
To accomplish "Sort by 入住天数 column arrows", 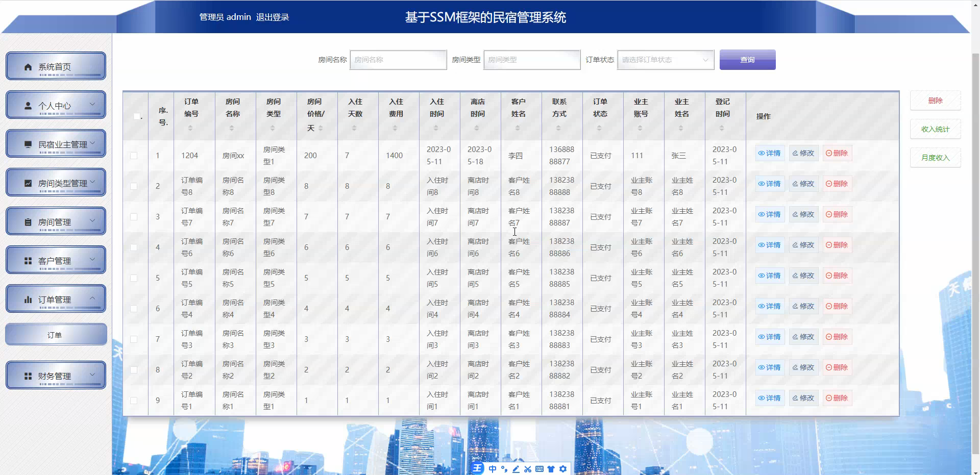I will (354, 128).
